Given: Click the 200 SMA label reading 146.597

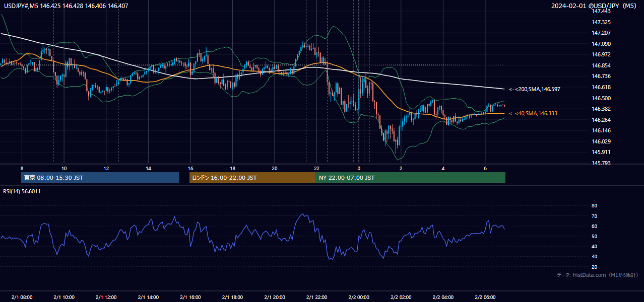Looking at the screenshot, I should pos(535,89).
